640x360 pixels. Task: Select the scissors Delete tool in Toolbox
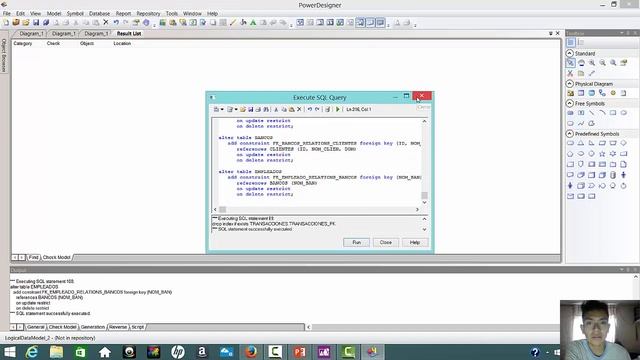pyautogui.click(x=570, y=73)
